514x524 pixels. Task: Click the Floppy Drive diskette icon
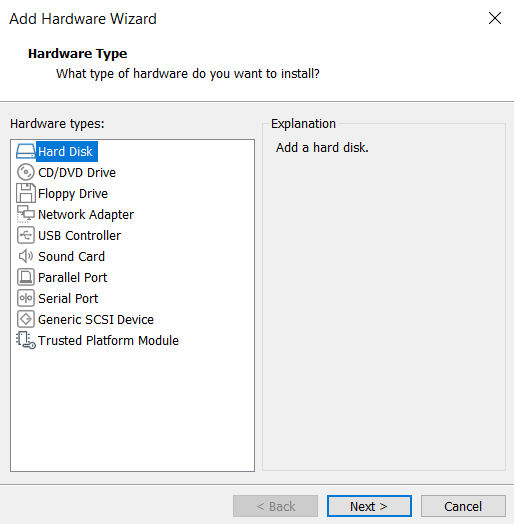tap(26, 193)
